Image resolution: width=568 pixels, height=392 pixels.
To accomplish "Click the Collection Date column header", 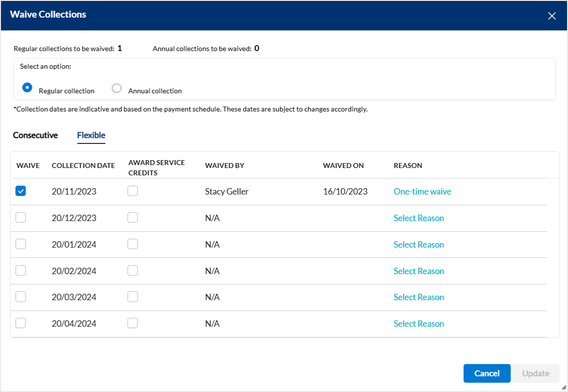I will point(83,166).
